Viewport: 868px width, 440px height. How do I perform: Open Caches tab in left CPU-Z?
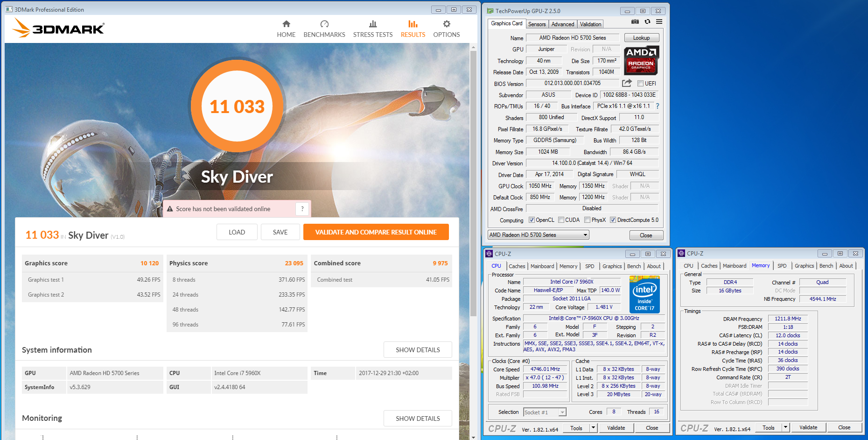517,266
